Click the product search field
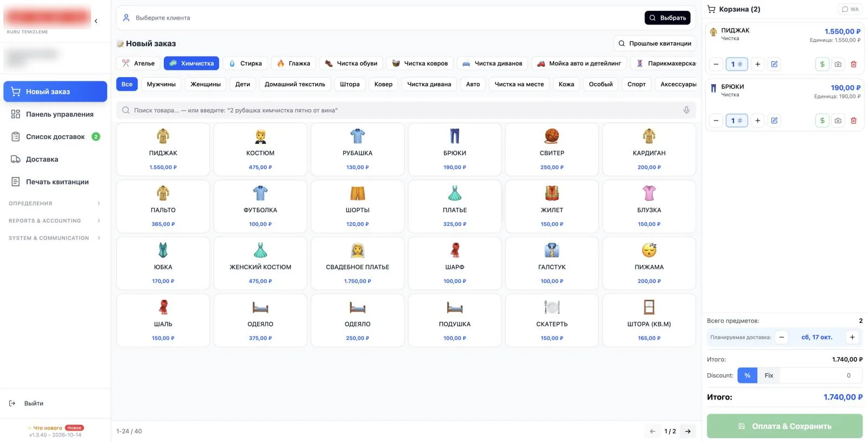Screen dimensions: 868x442 click(x=406, y=110)
